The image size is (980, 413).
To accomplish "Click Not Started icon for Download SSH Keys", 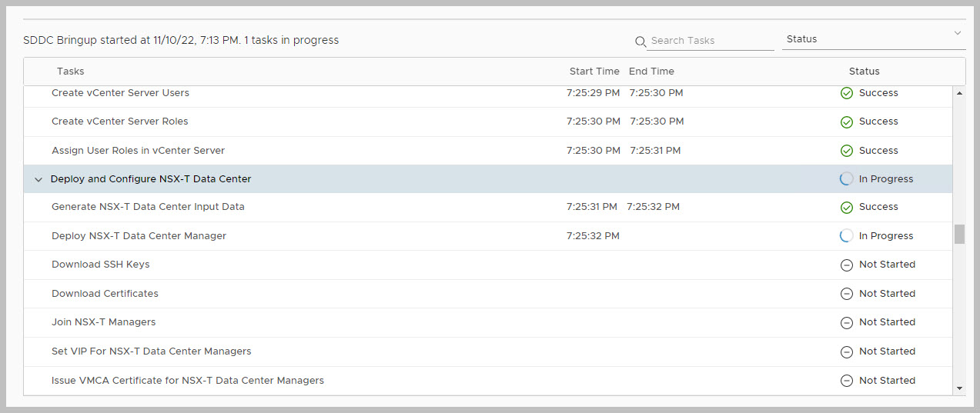I will pyautogui.click(x=846, y=265).
